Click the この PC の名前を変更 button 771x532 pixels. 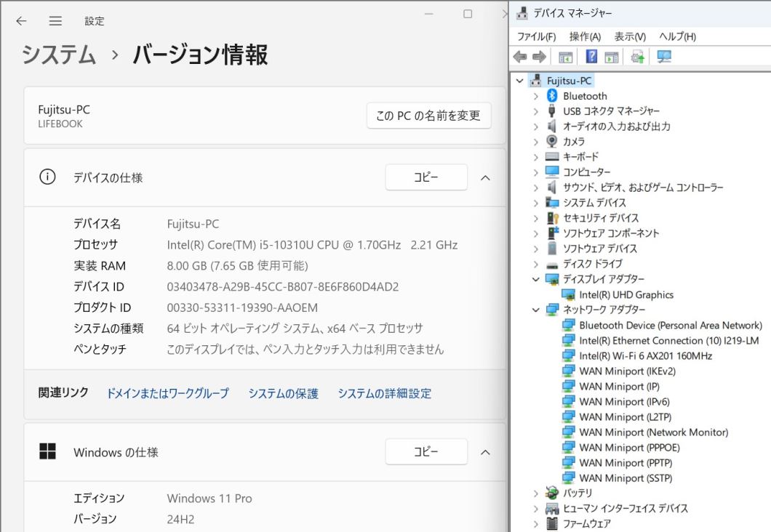tap(428, 116)
